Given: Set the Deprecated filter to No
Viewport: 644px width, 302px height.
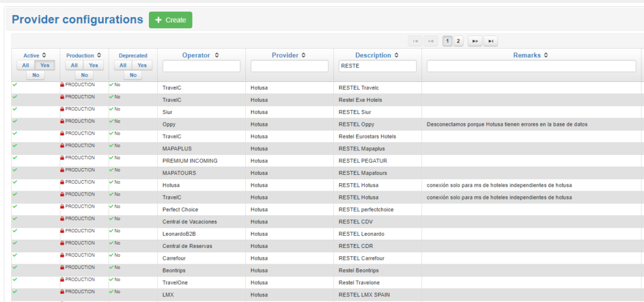Looking at the screenshot, I should (x=132, y=75).
